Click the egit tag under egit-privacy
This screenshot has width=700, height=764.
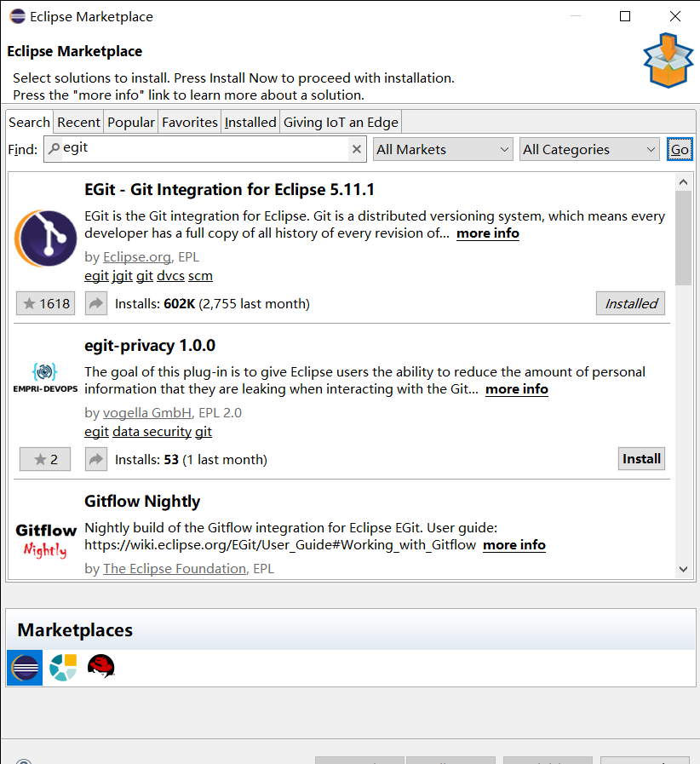click(x=96, y=432)
